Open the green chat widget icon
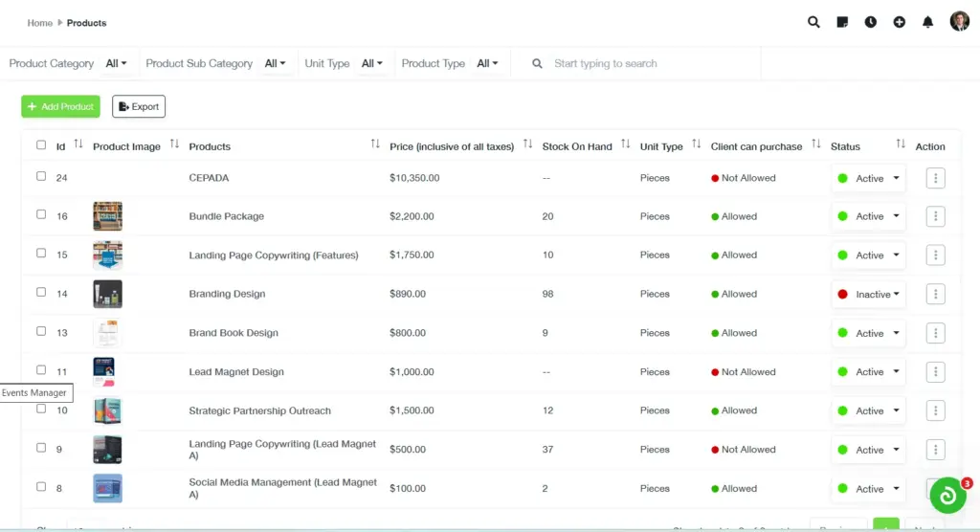 (x=947, y=495)
